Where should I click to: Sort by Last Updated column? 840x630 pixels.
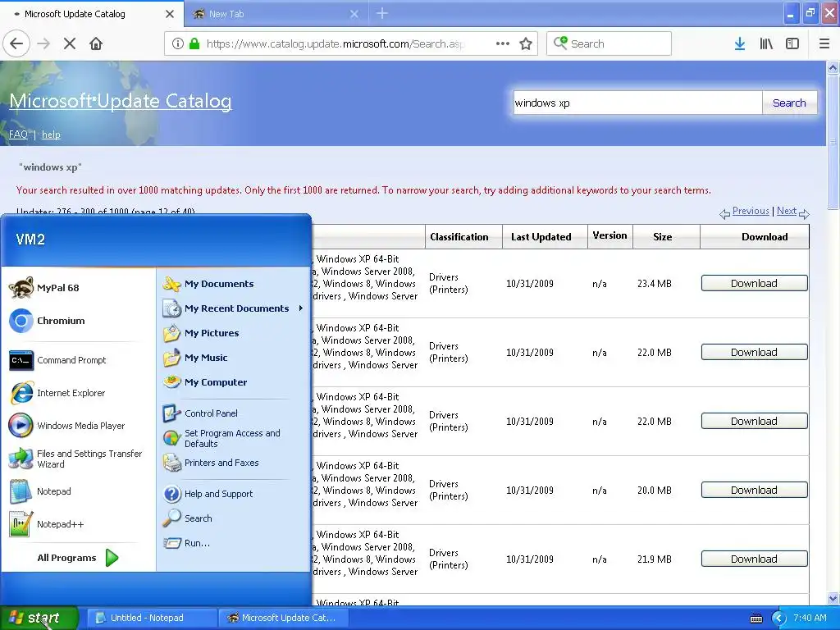541,237
